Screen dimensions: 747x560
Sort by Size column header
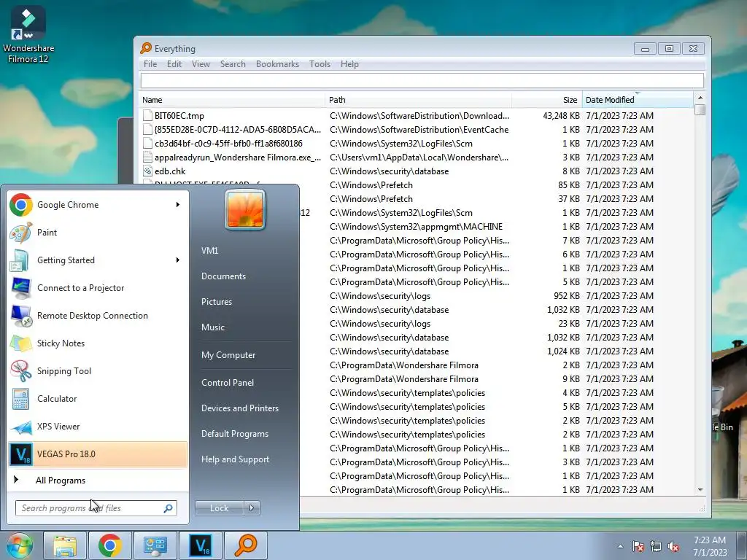[x=547, y=100]
